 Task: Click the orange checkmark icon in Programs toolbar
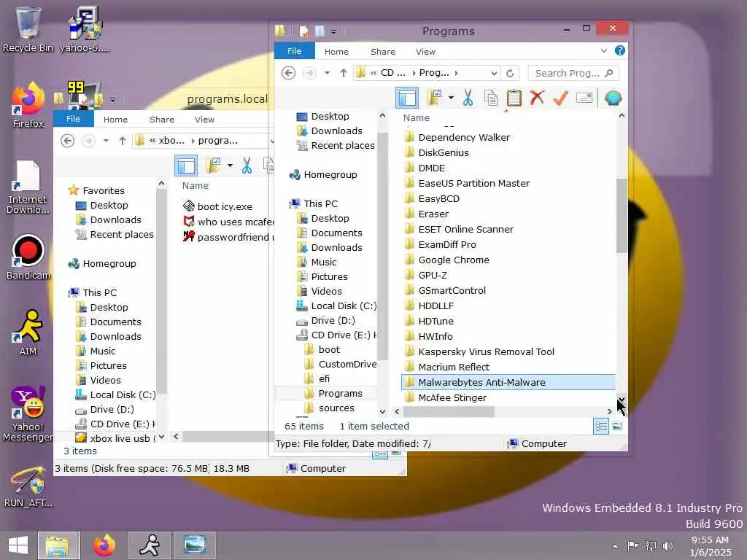click(x=560, y=98)
